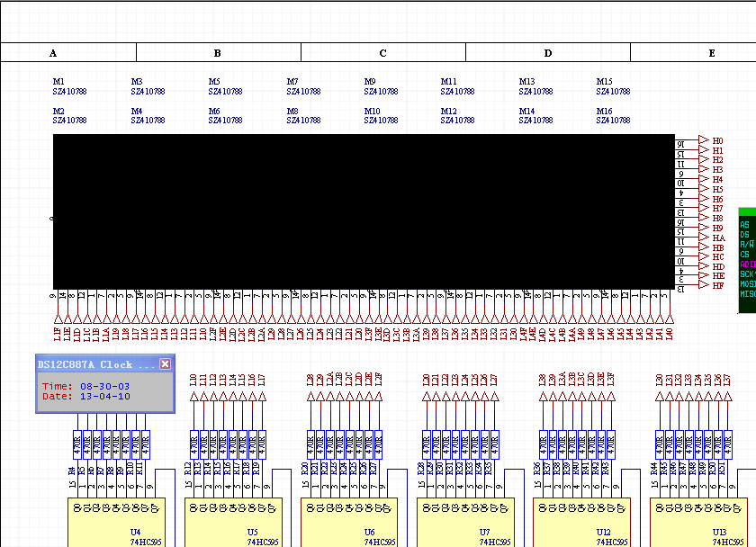
Task: Select the M1 SZ410788 component label
Action: [69, 86]
